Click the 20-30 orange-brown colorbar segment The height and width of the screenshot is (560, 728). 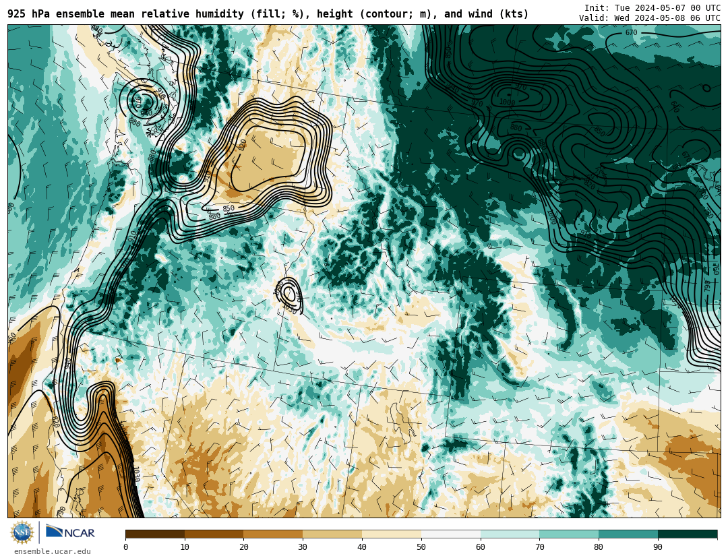point(273,534)
